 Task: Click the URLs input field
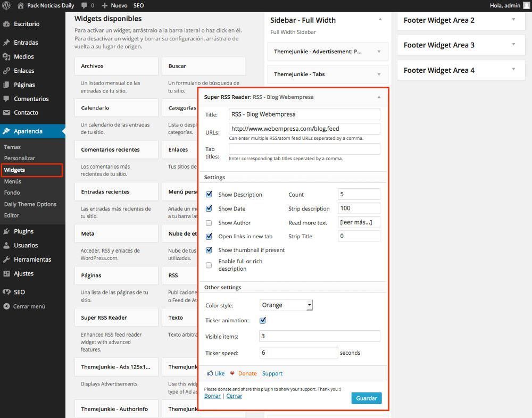(x=304, y=129)
